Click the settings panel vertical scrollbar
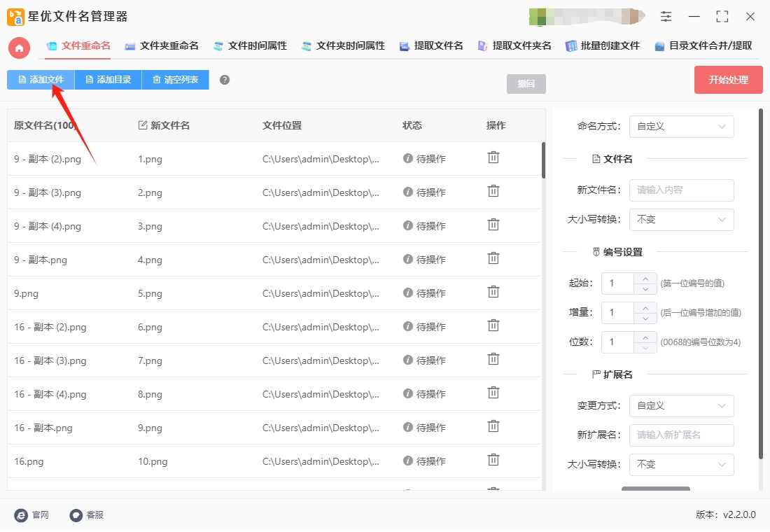The width and height of the screenshot is (770, 532). tap(761, 284)
